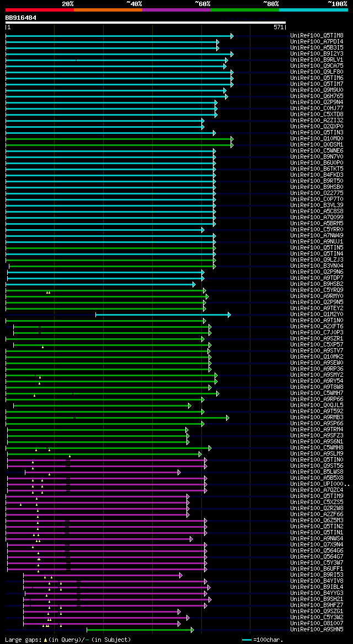Select the UniRef100_A9S6N1 label
353x644 pixels.
click(317, 442)
